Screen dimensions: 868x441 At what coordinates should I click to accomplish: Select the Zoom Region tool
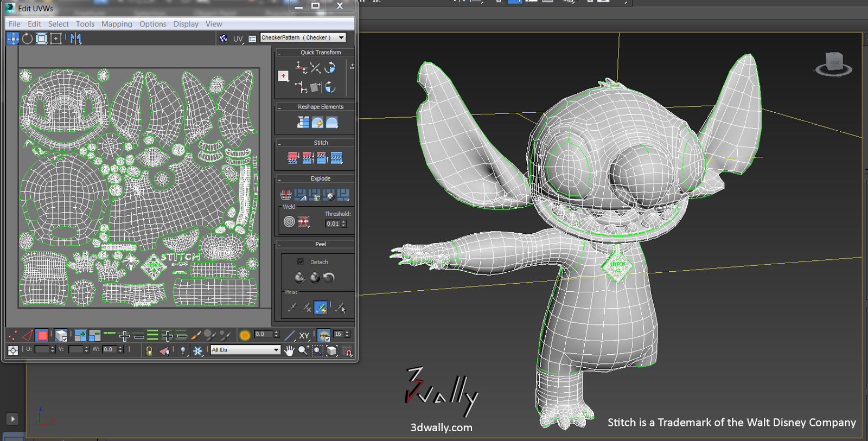point(317,351)
